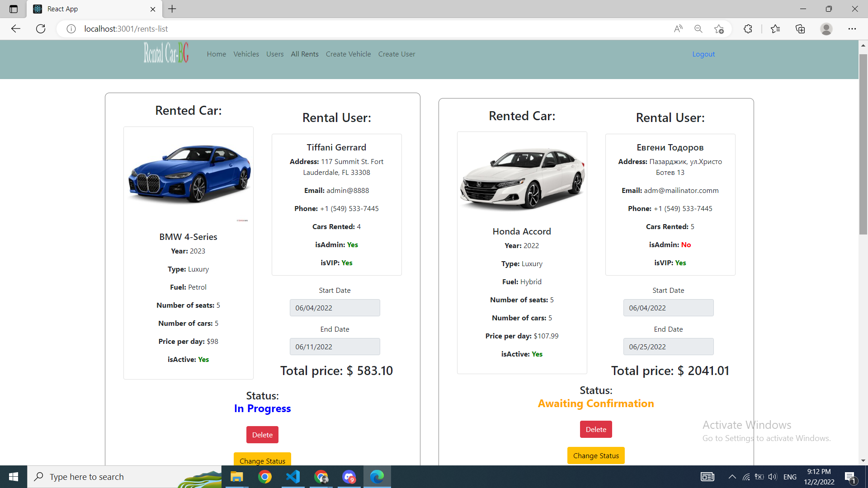Click the vertical scrollbar down arrow
Viewport: 868px width, 488px height.
tap(863, 460)
